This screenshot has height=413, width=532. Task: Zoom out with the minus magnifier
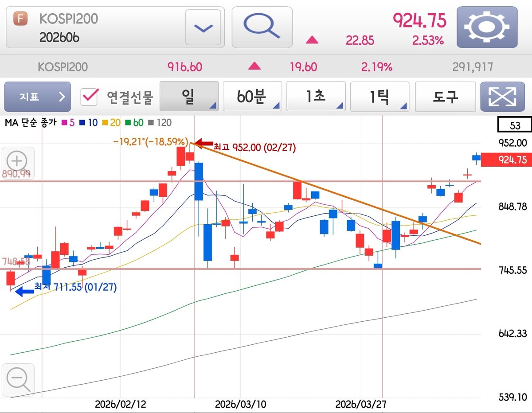point(18,379)
